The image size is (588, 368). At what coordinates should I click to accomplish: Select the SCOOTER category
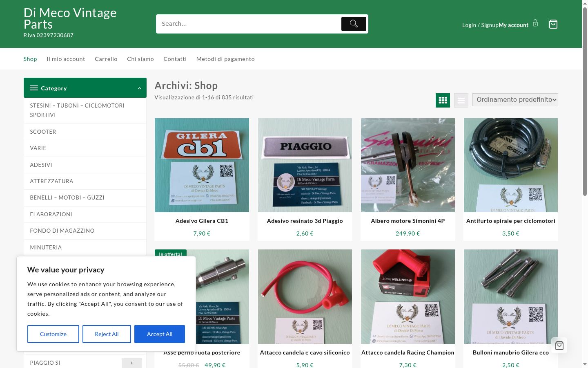click(85, 132)
